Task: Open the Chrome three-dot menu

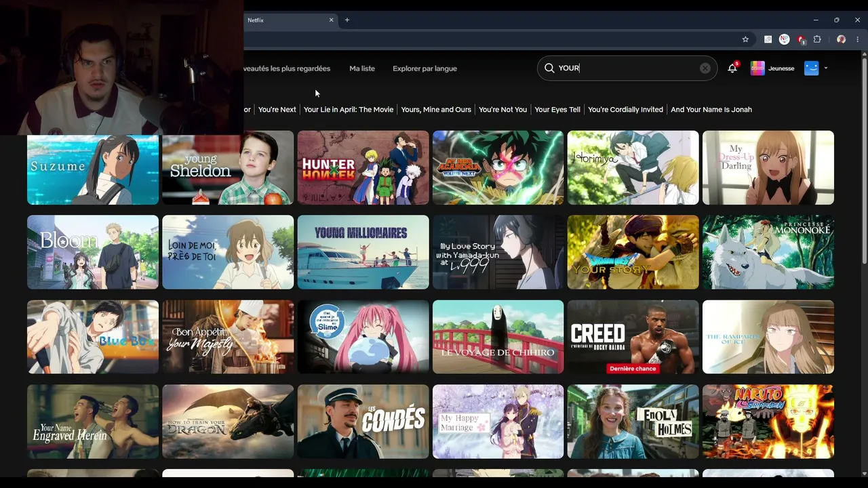Action: click(x=858, y=39)
